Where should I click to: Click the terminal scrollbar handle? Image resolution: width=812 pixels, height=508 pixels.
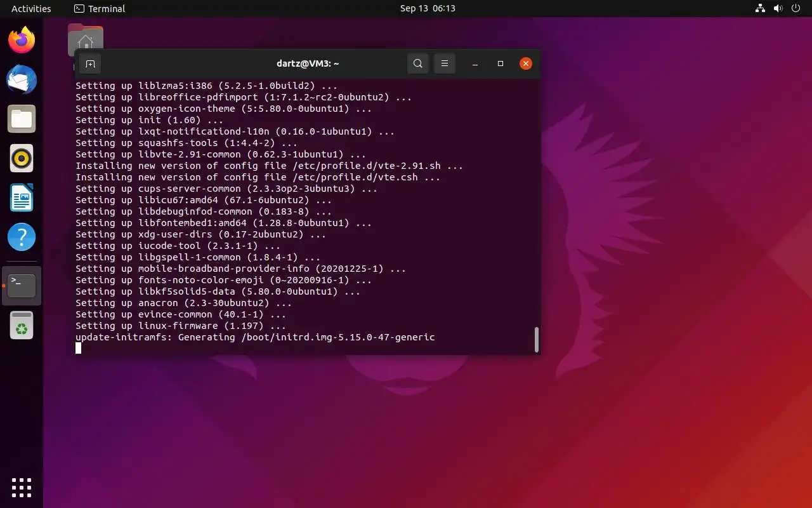[x=537, y=340]
